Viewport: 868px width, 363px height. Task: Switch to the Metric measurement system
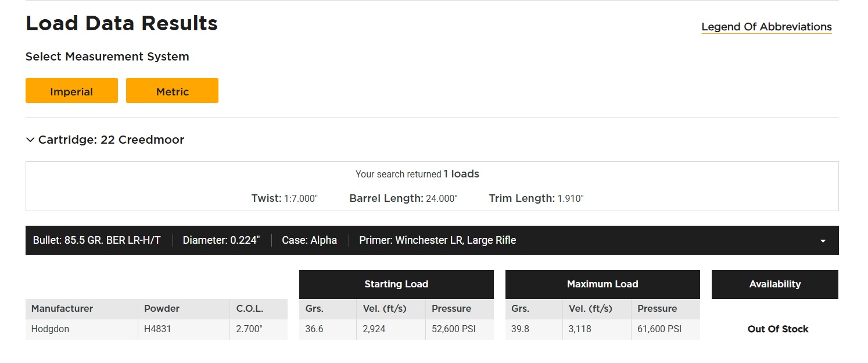tap(172, 91)
